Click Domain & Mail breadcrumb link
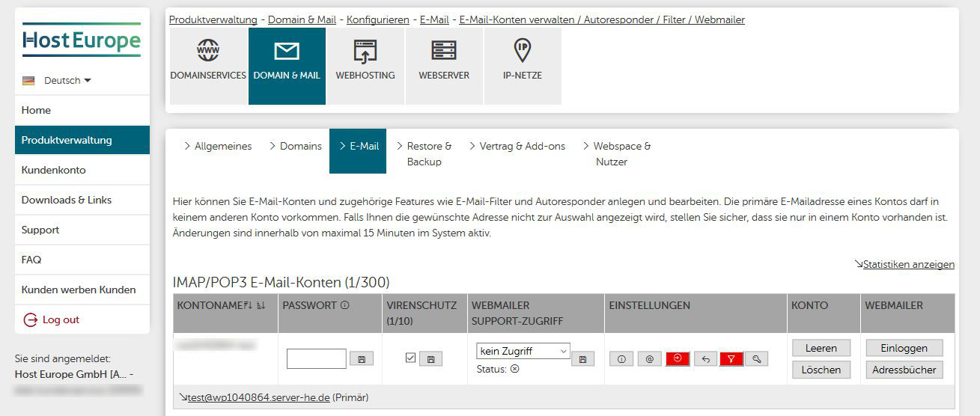Image resolution: width=980 pixels, height=416 pixels. coord(302,19)
